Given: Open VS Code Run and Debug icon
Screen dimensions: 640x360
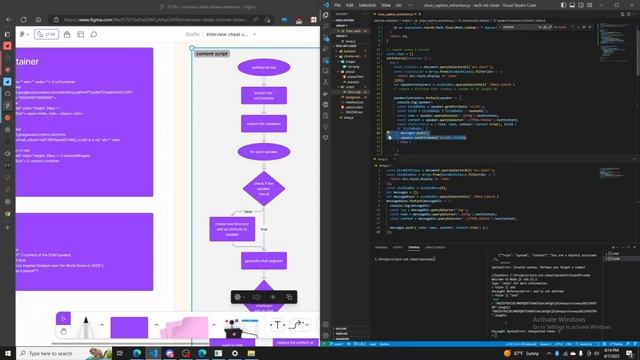Looking at the screenshot, I should 326,49.
